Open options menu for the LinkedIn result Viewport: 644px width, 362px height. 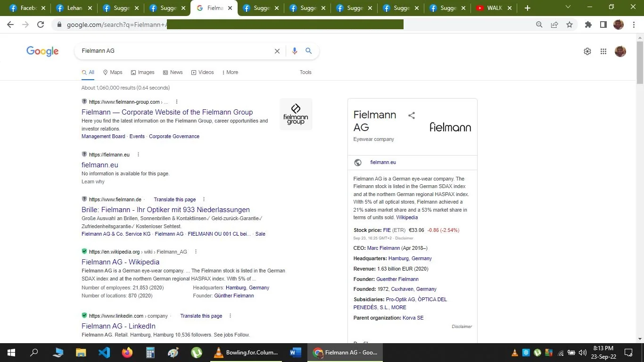(x=230, y=316)
